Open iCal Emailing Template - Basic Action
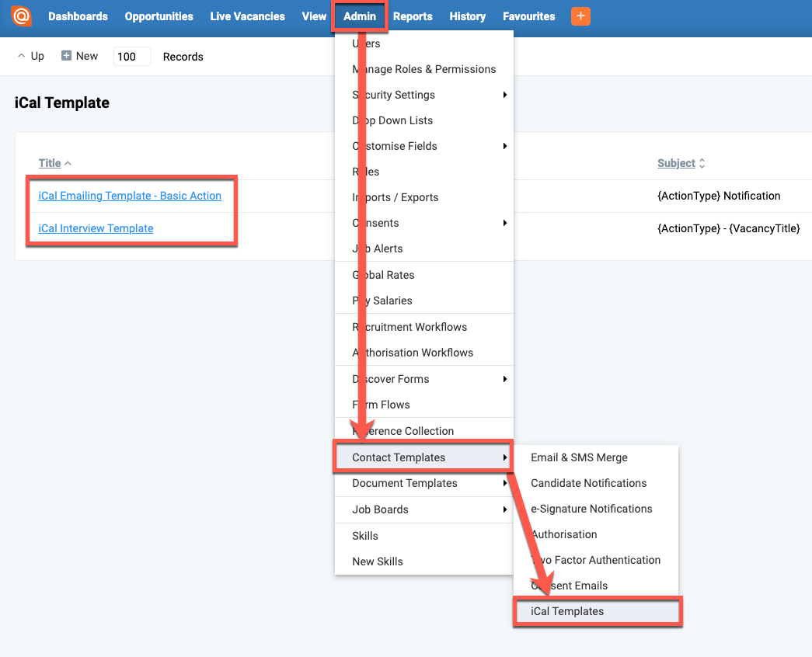This screenshot has height=657, width=812. (131, 196)
